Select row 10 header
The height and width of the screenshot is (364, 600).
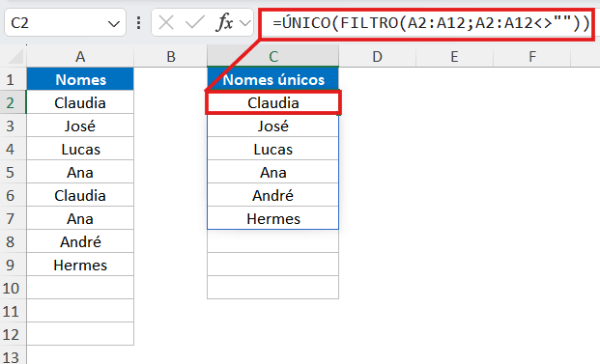click(13, 288)
